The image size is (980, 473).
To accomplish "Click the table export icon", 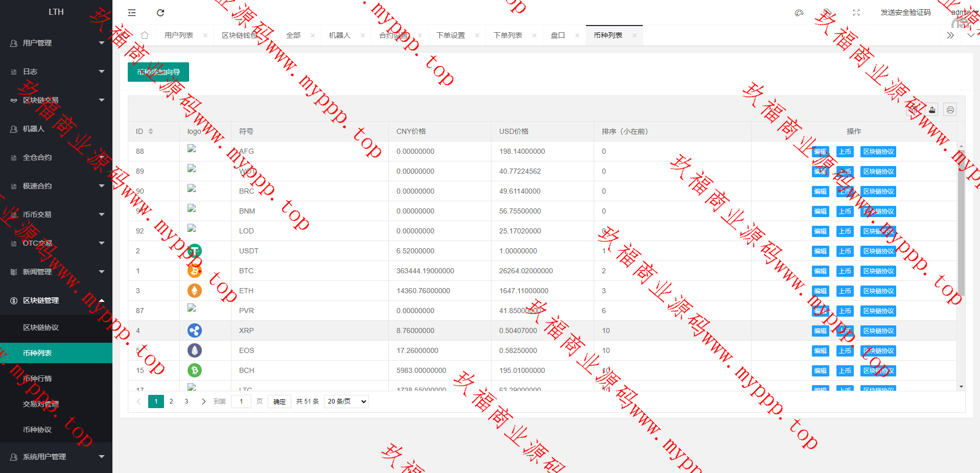I will [932, 110].
